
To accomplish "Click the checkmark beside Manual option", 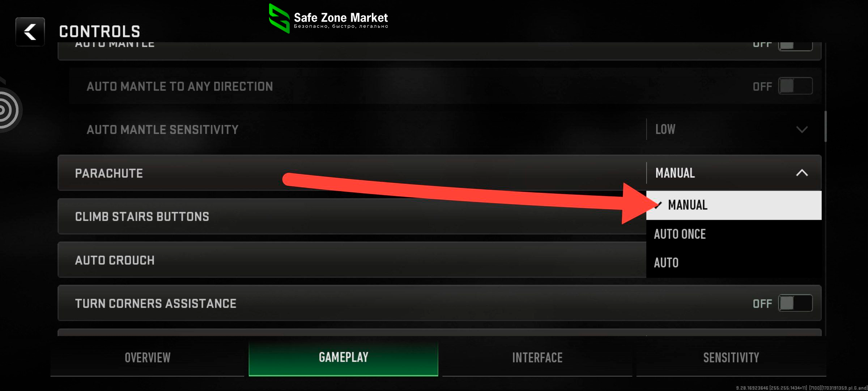I will [658, 205].
